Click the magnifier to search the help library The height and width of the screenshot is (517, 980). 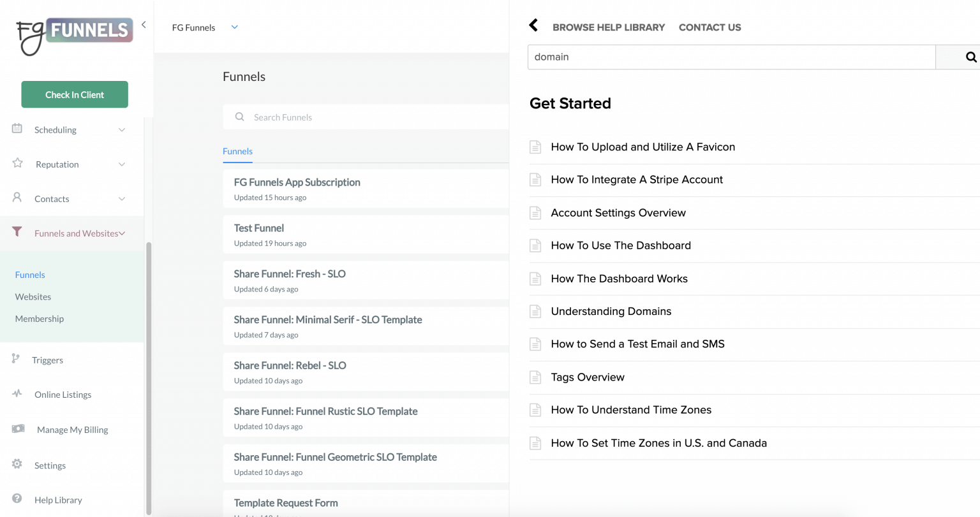971,57
